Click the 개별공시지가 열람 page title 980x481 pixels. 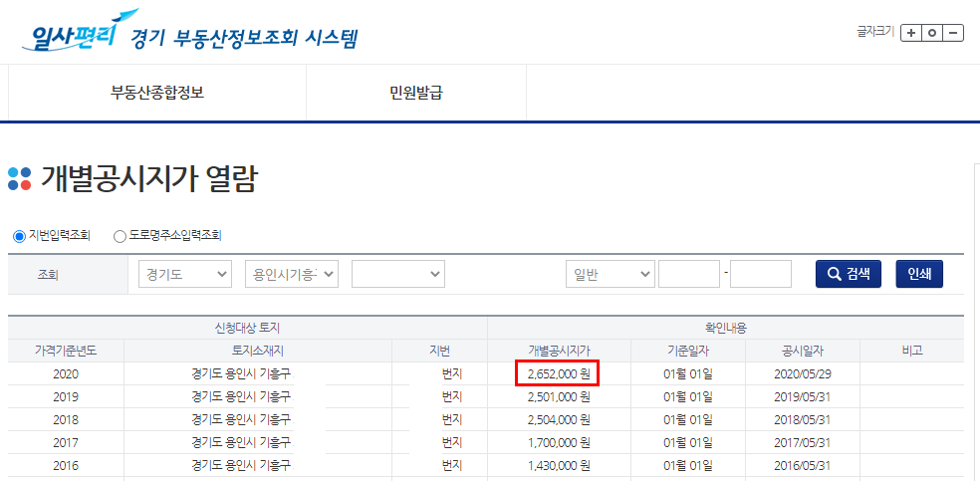pos(148,180)
